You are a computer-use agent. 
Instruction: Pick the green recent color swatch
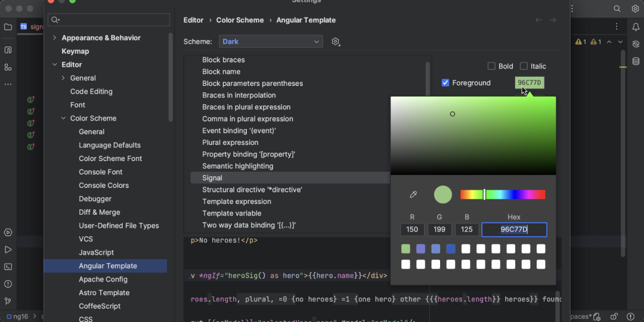tap(405, 249)
